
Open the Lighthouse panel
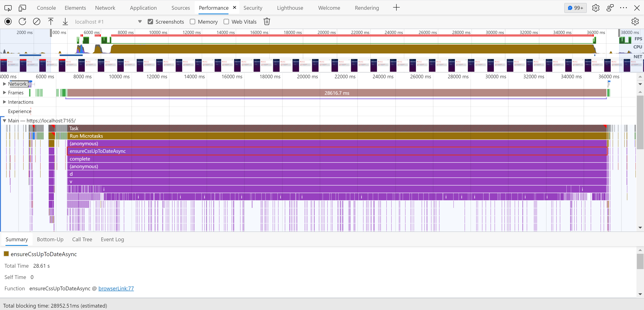(x=290, y=8)
